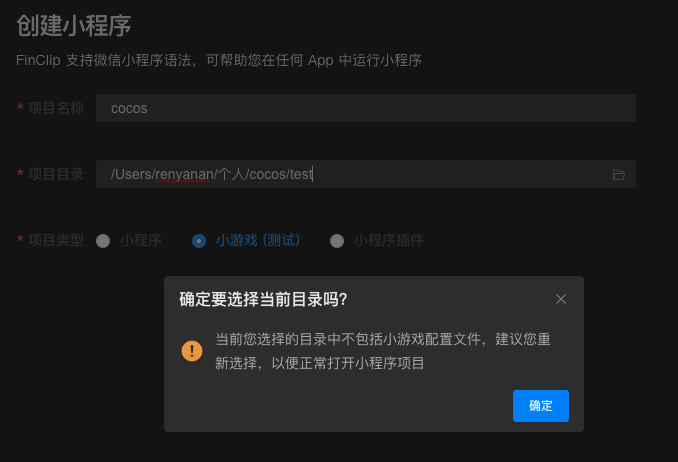678x462 pixels.
Task: Click the 小游戏 (测试) option label text
Action: pos(258,241)
